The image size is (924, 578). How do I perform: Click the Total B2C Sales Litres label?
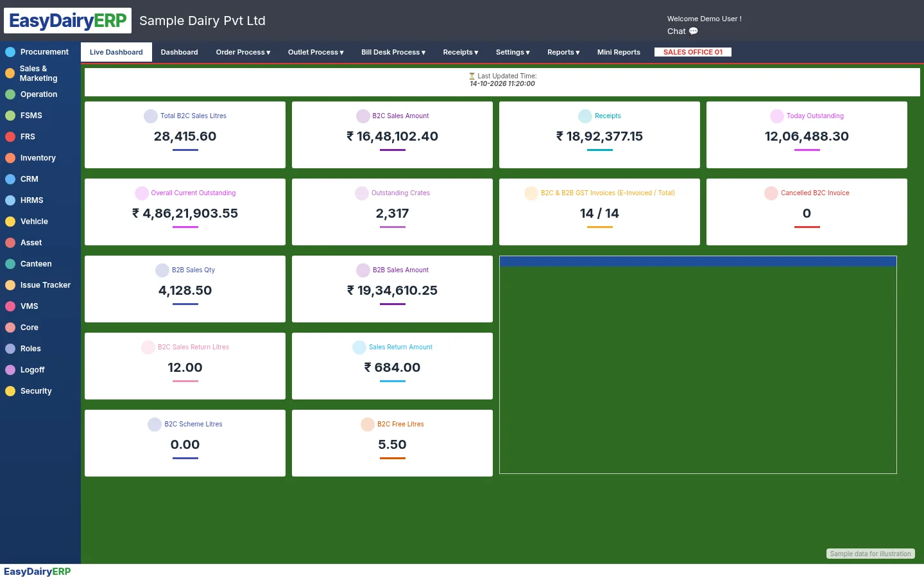pyautogui.click(x=193, y=116)
